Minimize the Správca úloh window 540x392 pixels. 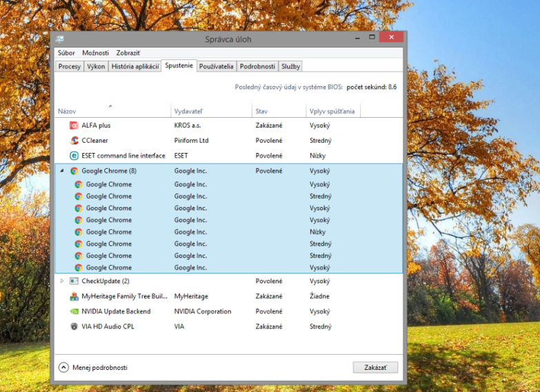tap(357, 37)
